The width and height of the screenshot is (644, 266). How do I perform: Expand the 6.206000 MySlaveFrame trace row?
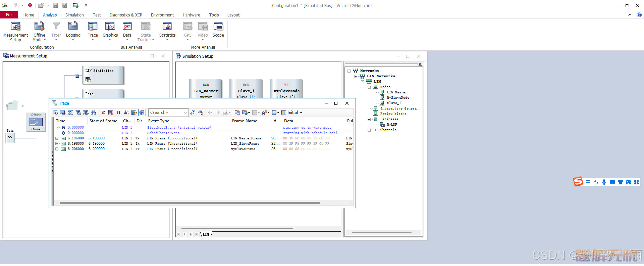pyautogui.click(x=57, y=149)
